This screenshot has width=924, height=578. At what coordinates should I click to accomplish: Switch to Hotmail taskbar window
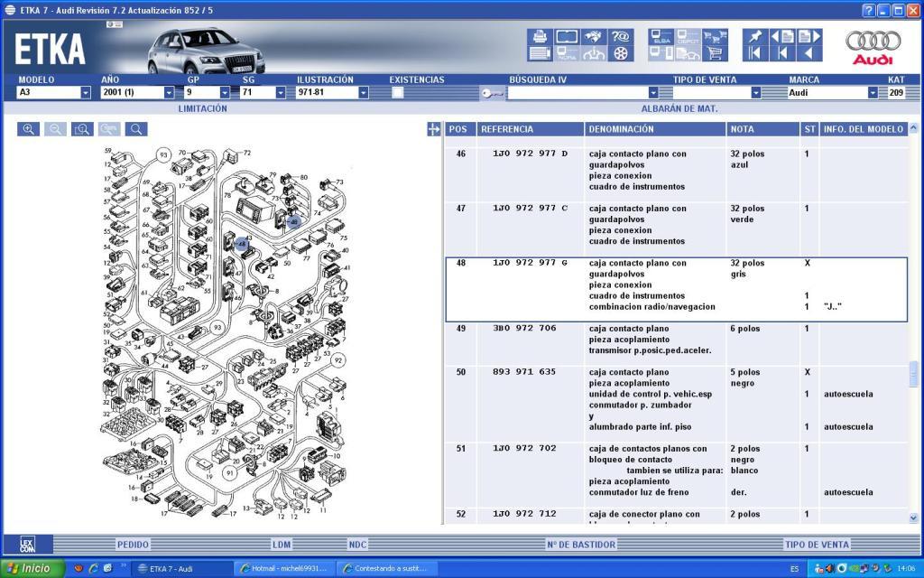284,569
